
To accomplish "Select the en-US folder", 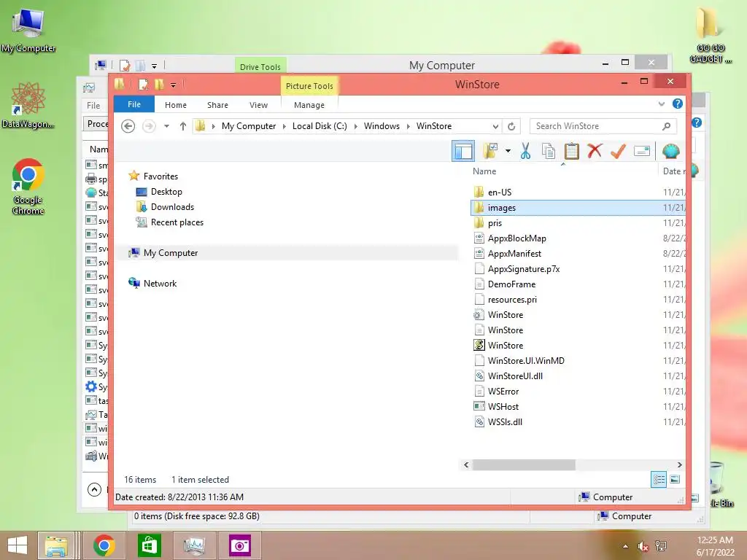I will [x=499, y=192].
